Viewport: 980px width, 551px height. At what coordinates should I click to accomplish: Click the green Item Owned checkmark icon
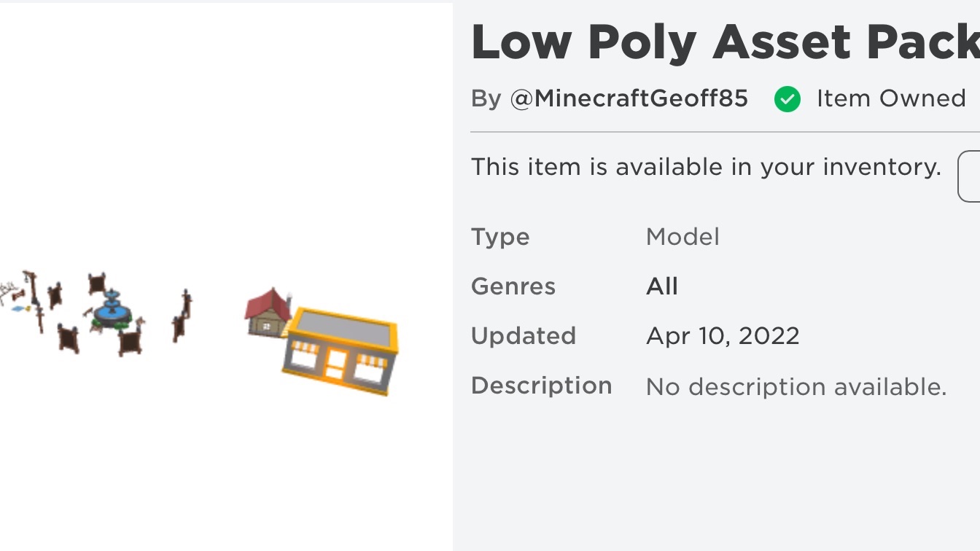[x=787, y=99]
